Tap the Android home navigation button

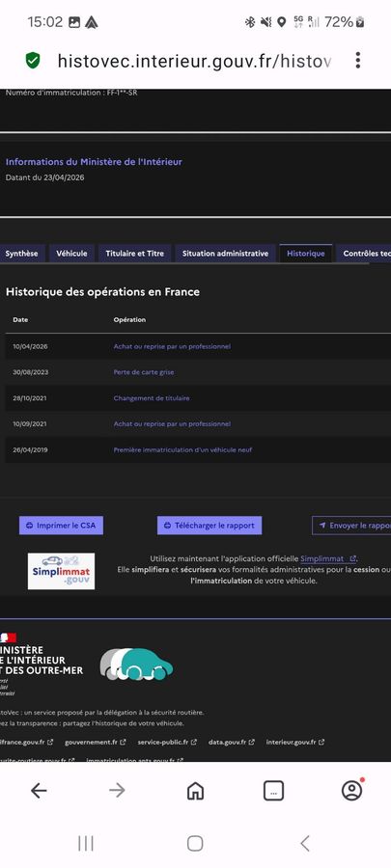coord(195,843)
